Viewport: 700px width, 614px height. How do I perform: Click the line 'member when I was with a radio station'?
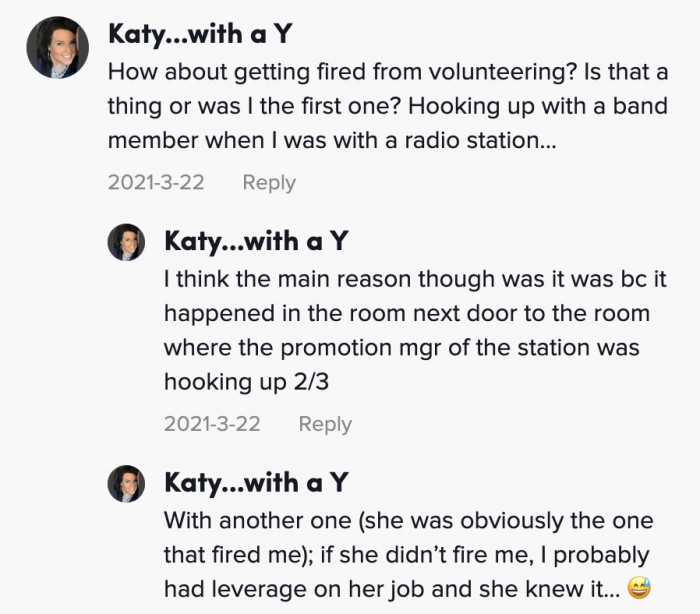[x=331, y=140]
